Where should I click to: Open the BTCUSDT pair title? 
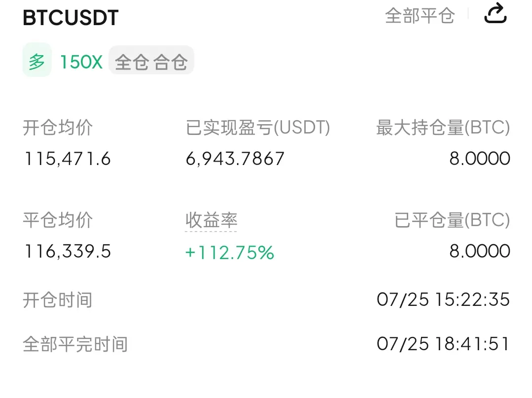pyautogui.click(x=71, y=18)
